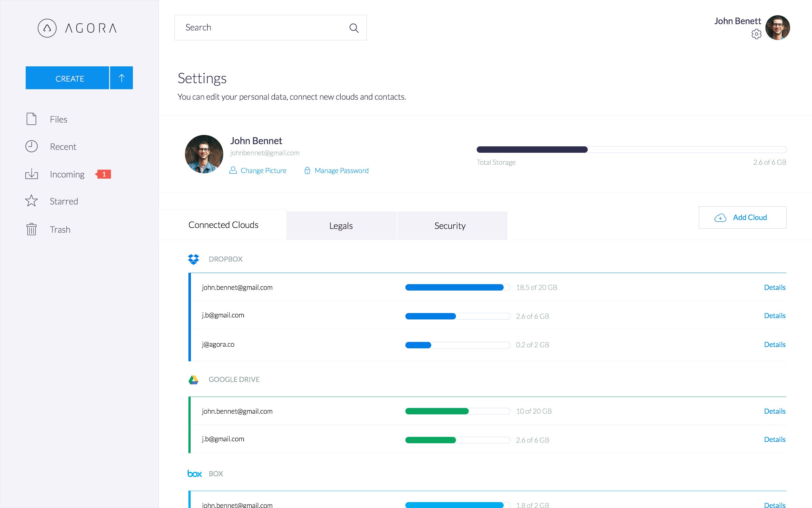Open settings via the gear icon
The height and width of the screenshot is (508, 812).
pyautogui.click(x=756, y=34)
